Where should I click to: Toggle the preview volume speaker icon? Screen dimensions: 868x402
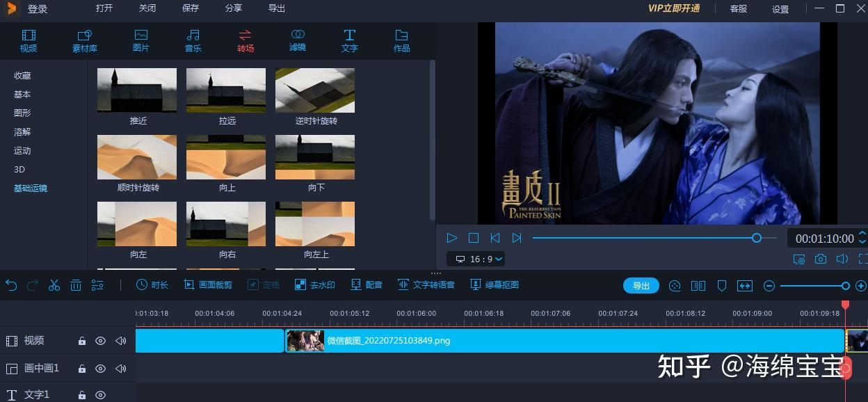pos(842,259)
